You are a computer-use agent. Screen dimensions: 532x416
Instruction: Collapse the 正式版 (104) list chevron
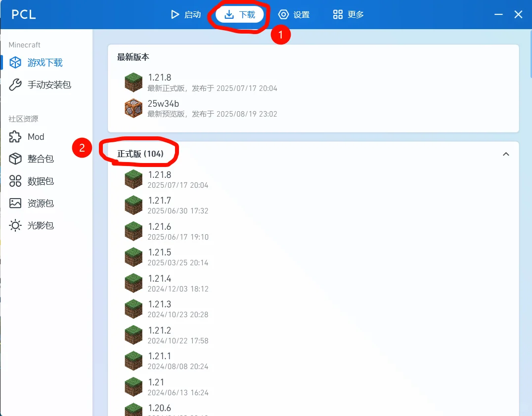click(506, 154)
